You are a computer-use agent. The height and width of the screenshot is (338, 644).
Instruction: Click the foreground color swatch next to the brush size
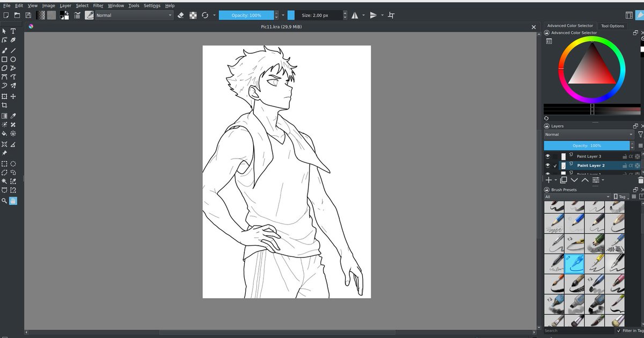click(291, 15)
